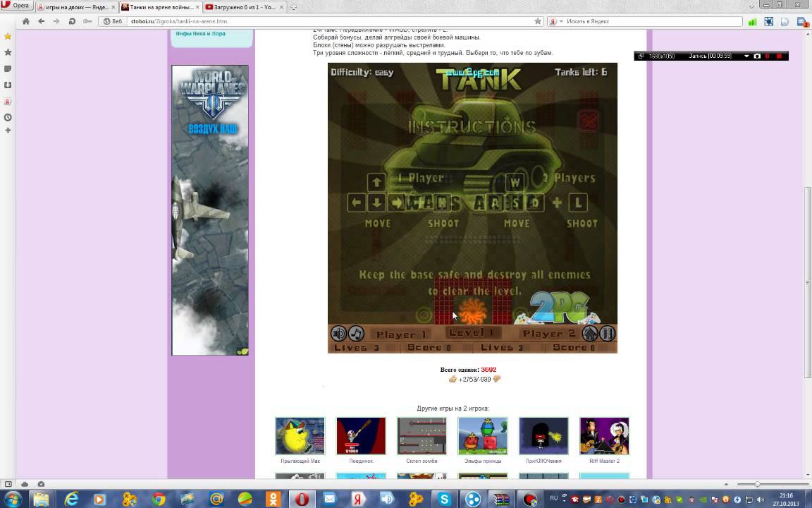Screen dimensions: 812x508
Task: Click the green bars extension icon
Action: click(753, 21)
